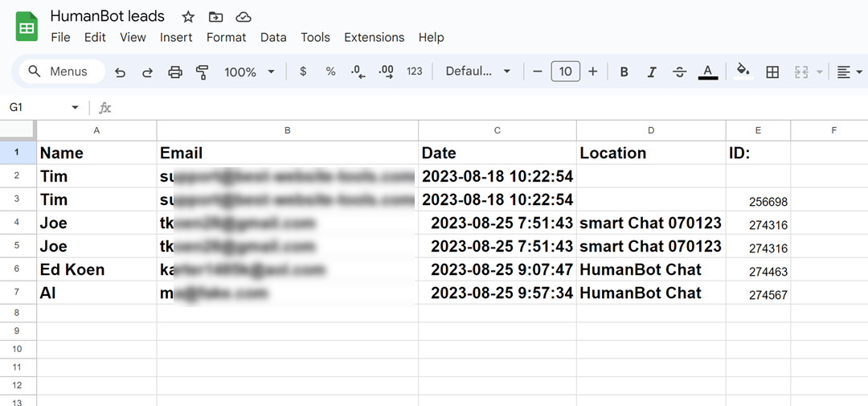The image size is (868, 406).
Task: Format as currency with dollar icon
Action: pyautogui.click(x=303, y=72)
